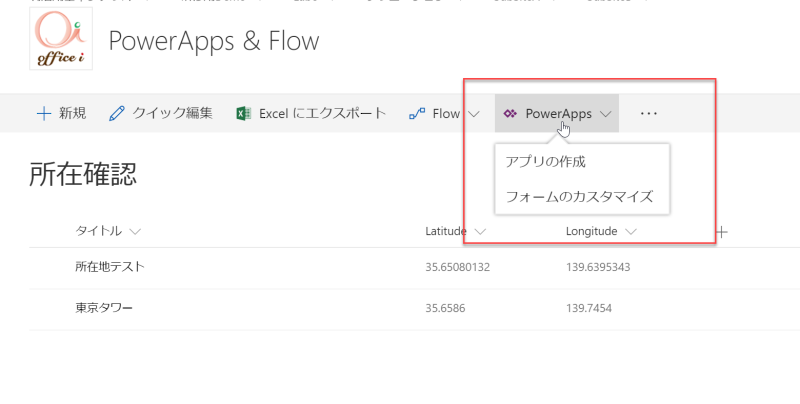Click longitude value 139.6395343
The image size is (800, 404).
(598, 267)
